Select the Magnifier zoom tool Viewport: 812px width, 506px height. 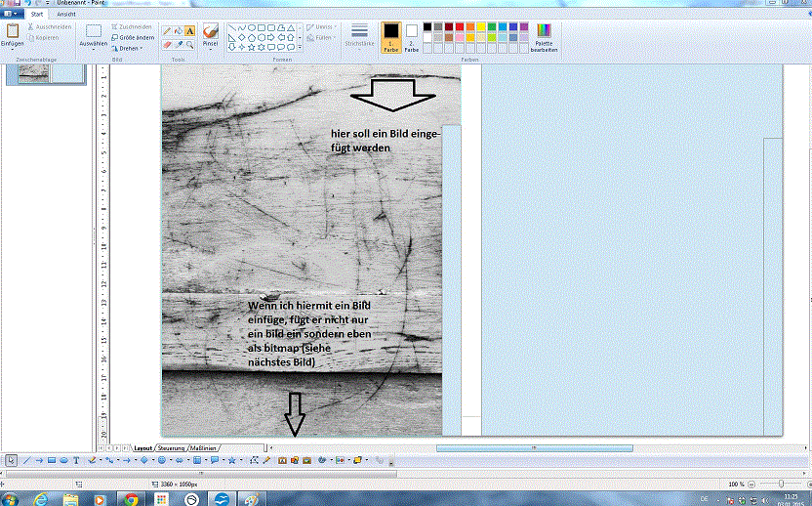coord(189,44)
